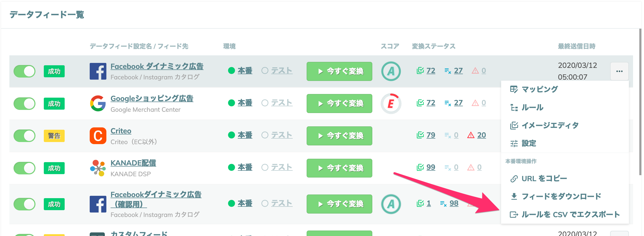Click the vertical scrollbar on the right edge
This screenshot has height=236, width=644.
pyautogui.click(x=640, y=102)
